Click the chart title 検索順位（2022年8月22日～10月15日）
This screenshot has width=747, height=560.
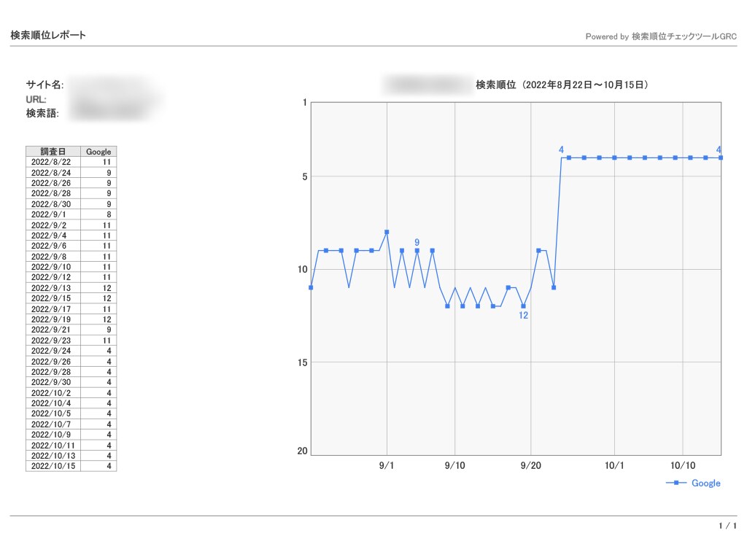[562, 85]
